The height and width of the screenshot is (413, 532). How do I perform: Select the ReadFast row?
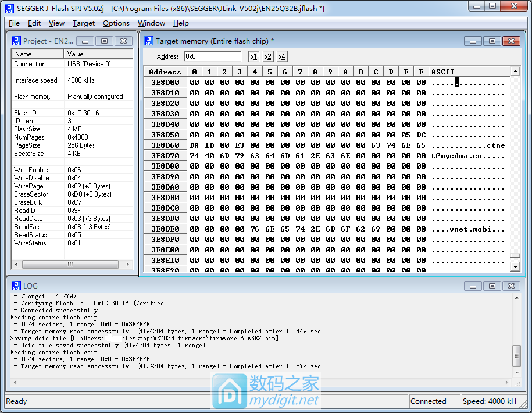point(72,227)
